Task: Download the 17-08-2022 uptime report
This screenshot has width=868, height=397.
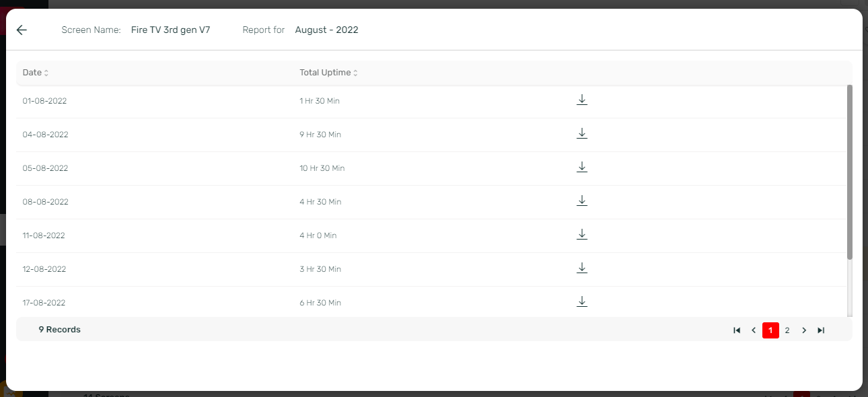Action: 582,302
